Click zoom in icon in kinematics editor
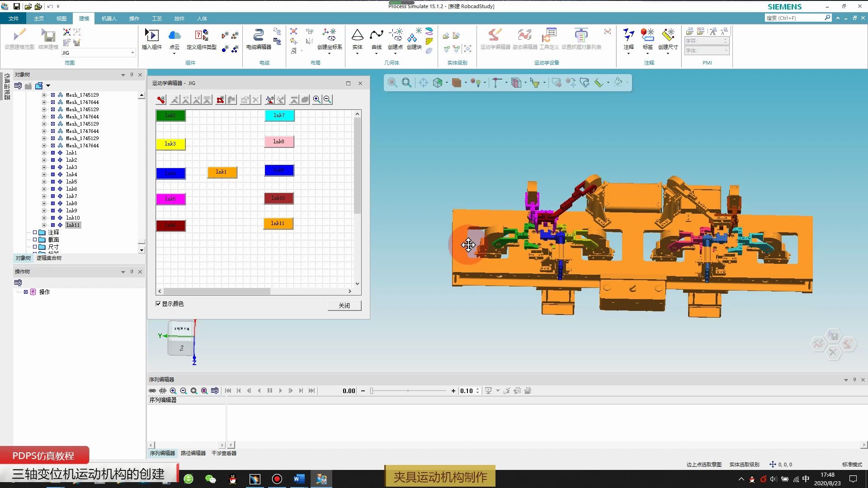 (x=316, y=100)
